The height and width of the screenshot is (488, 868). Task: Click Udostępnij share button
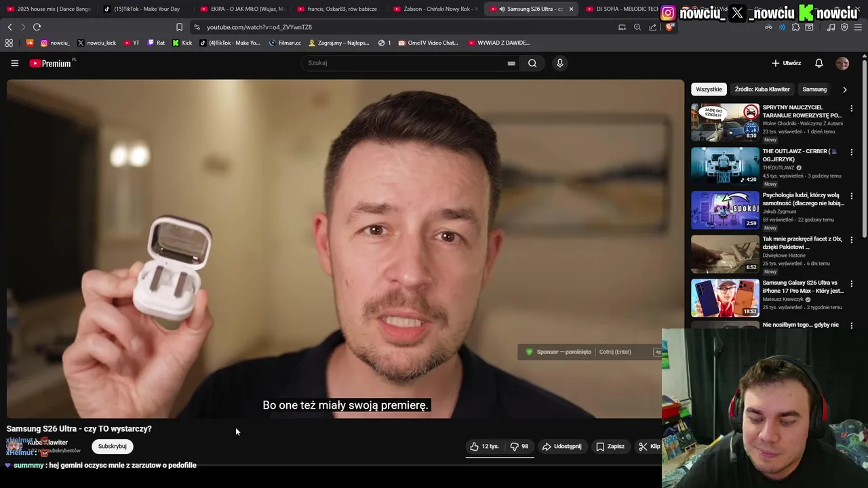point(562,447)
